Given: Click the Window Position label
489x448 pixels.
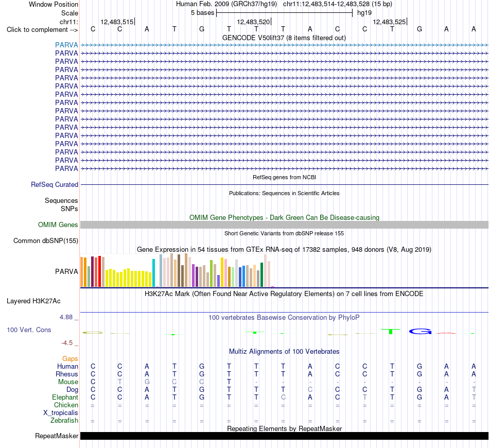Looking at the screenshot, I should click(x=54, y=4).
